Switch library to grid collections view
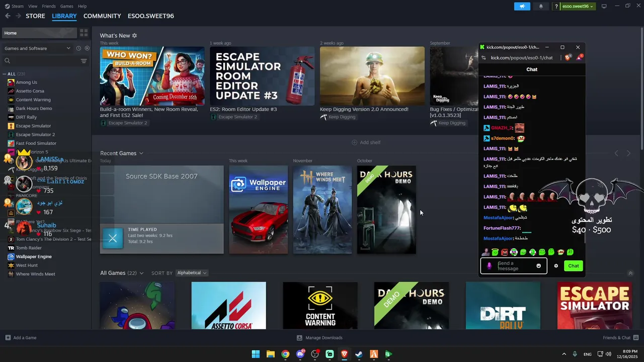 point(84,33)
